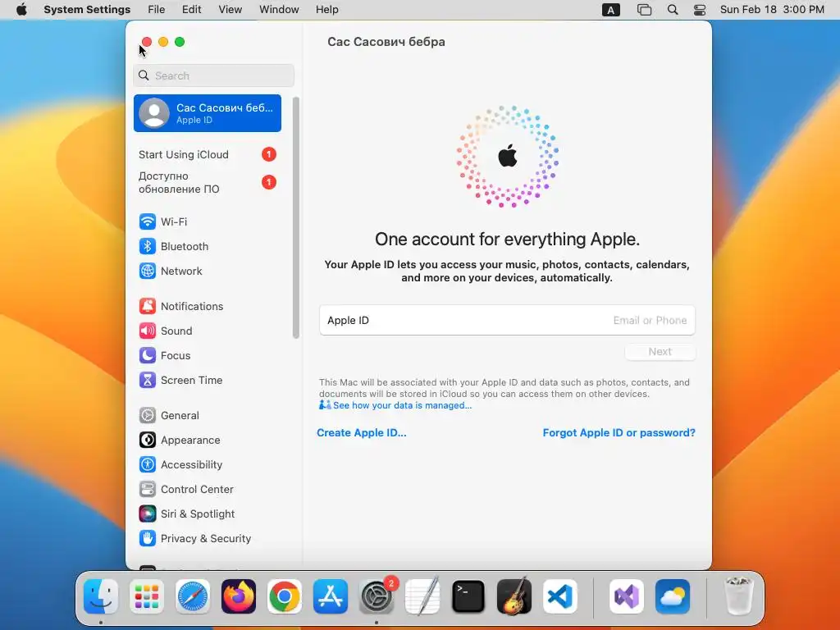Viewport: 840px width, 630px height.
Task: Open Start Using iCloud notification
Action: (208, 155)
